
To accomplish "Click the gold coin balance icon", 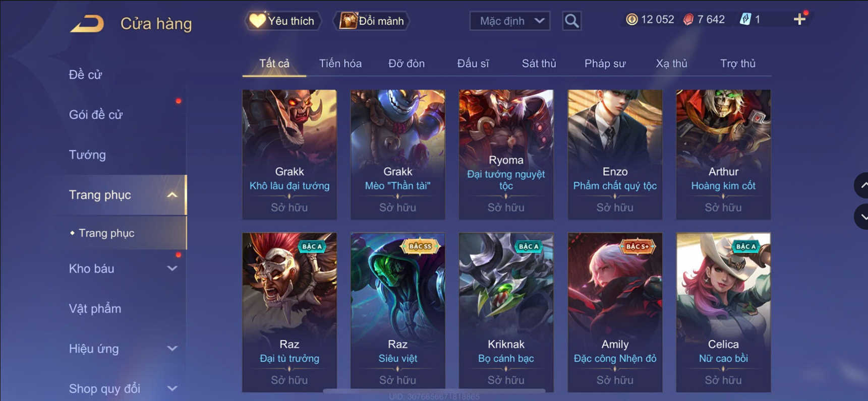I will tap(631, 20).
